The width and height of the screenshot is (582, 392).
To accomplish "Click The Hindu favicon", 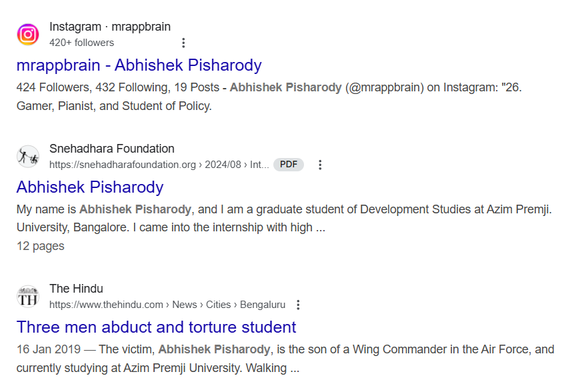I will pos(28,296).
